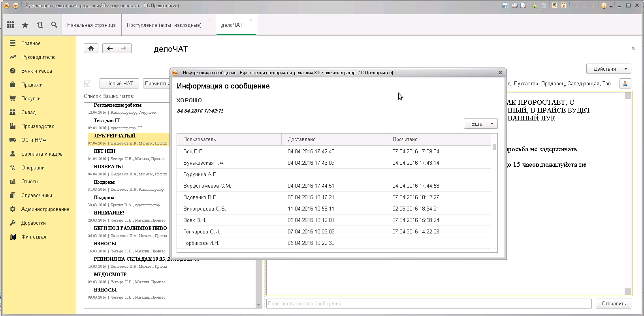
Task: Select row Варфоломеева С.М.
Action: 334,186
